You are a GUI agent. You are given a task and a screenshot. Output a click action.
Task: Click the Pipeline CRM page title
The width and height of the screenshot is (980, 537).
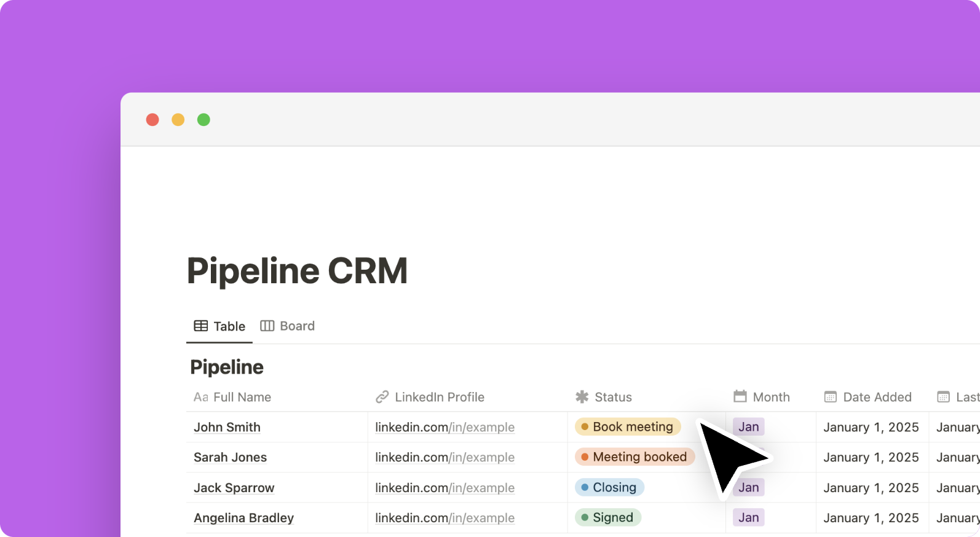(297, 271)
